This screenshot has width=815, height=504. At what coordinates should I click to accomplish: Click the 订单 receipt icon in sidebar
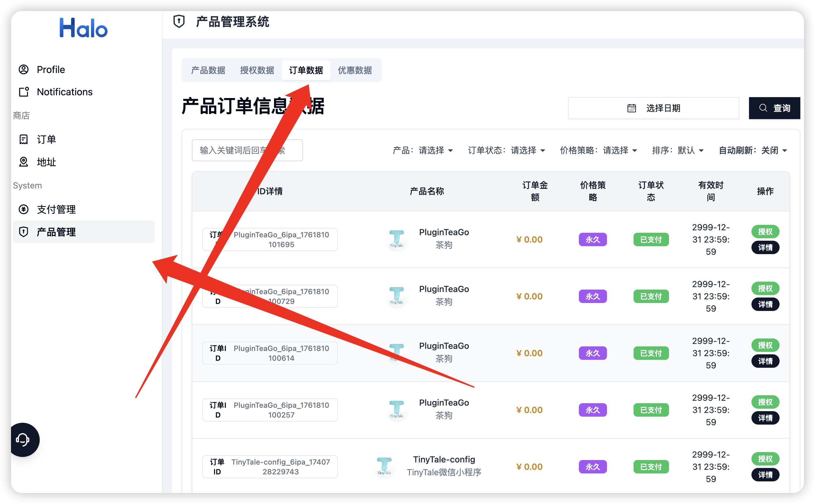(x=24, y=139)
